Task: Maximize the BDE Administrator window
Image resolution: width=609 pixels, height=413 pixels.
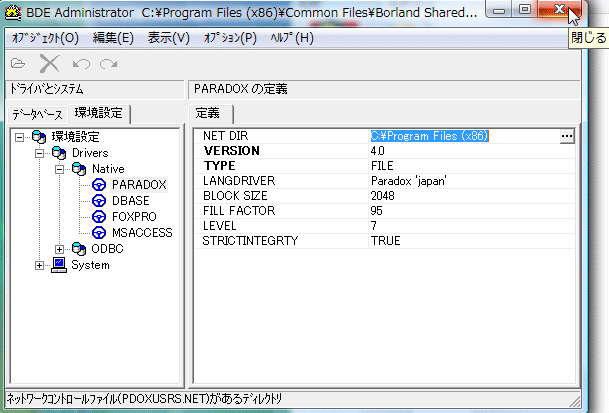Action: 525,9
